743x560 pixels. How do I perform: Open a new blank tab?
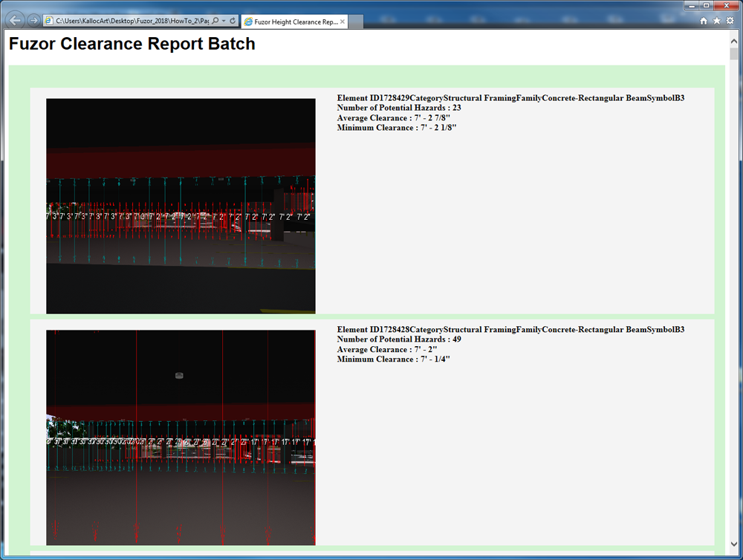point(356,22)
